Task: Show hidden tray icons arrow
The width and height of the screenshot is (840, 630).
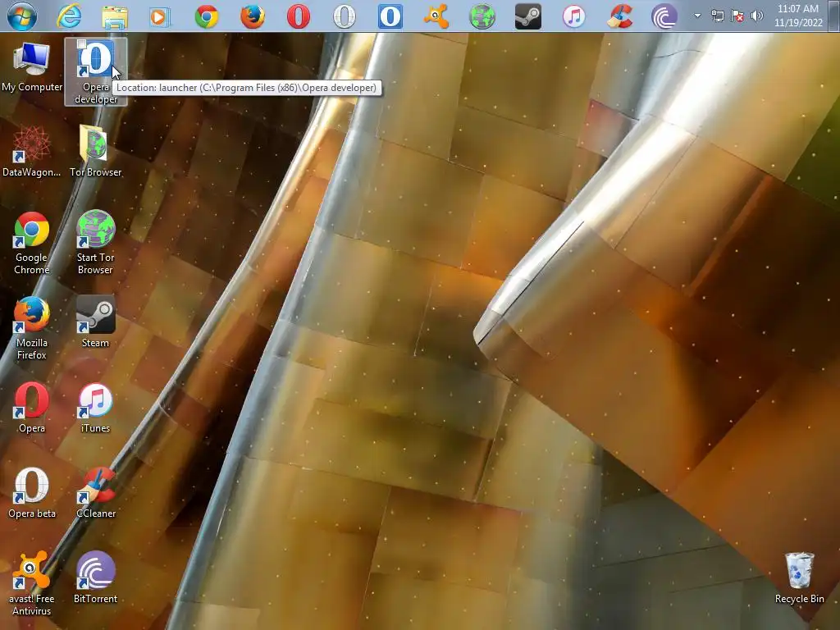Action: click(x=697, y=16)
